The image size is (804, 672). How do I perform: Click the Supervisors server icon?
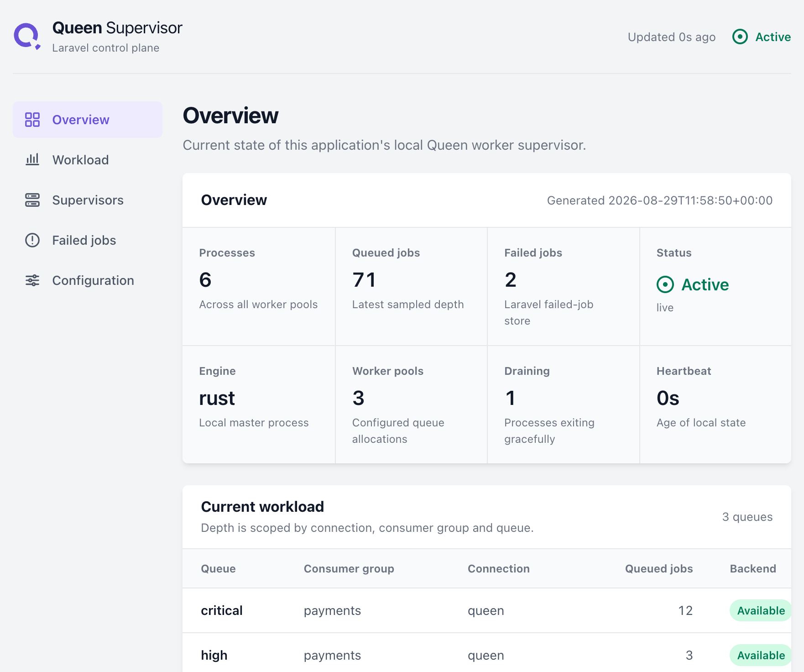coord(32,200)
